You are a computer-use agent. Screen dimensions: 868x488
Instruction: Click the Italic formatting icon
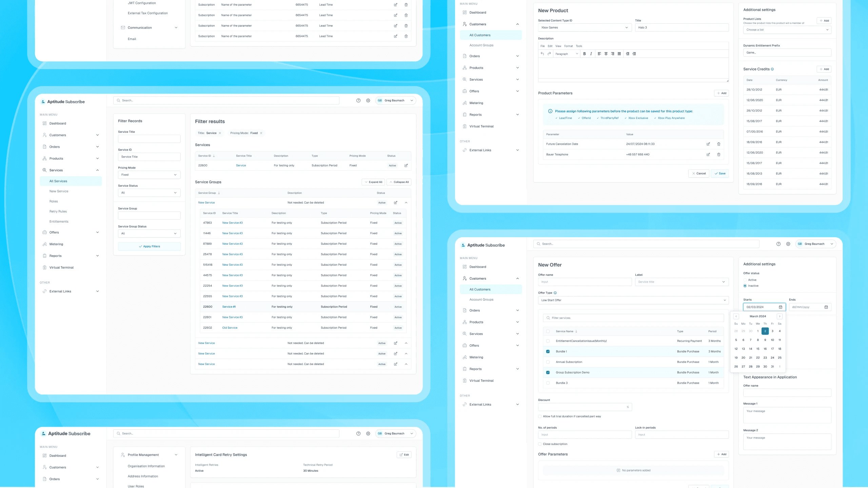click(x=591, y=54)
